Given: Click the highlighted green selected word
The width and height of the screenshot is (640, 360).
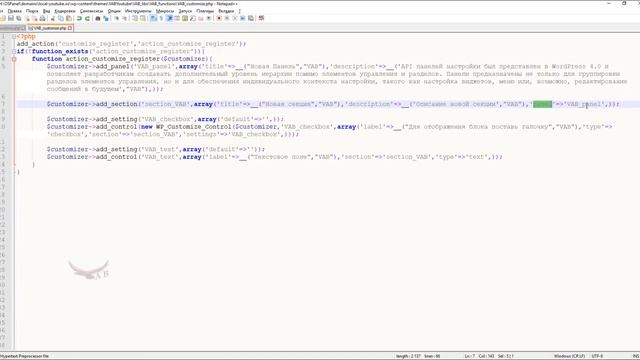Looking at the screenshot, I should [542, 104].
